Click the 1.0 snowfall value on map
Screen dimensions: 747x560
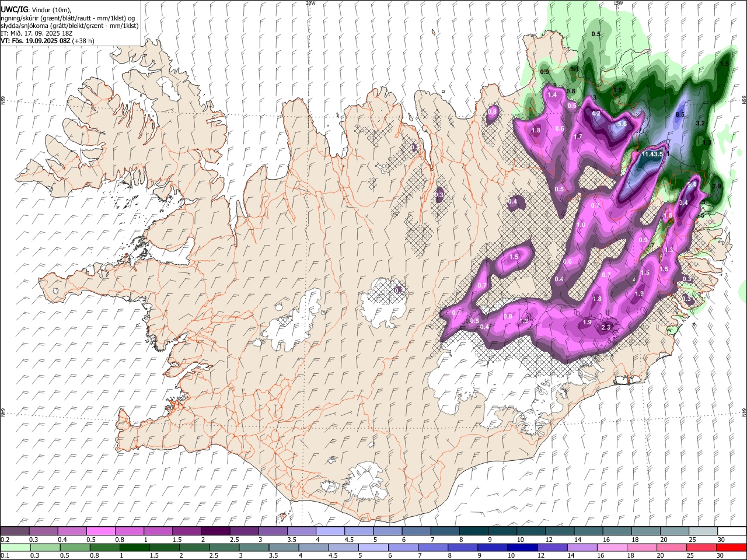click(x=581, y=225)
